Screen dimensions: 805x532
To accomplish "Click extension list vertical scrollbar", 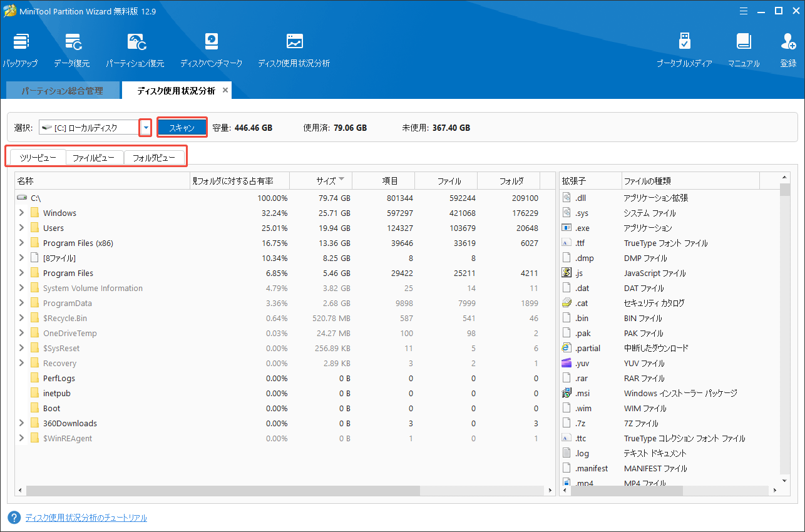I will pos(785,190).
